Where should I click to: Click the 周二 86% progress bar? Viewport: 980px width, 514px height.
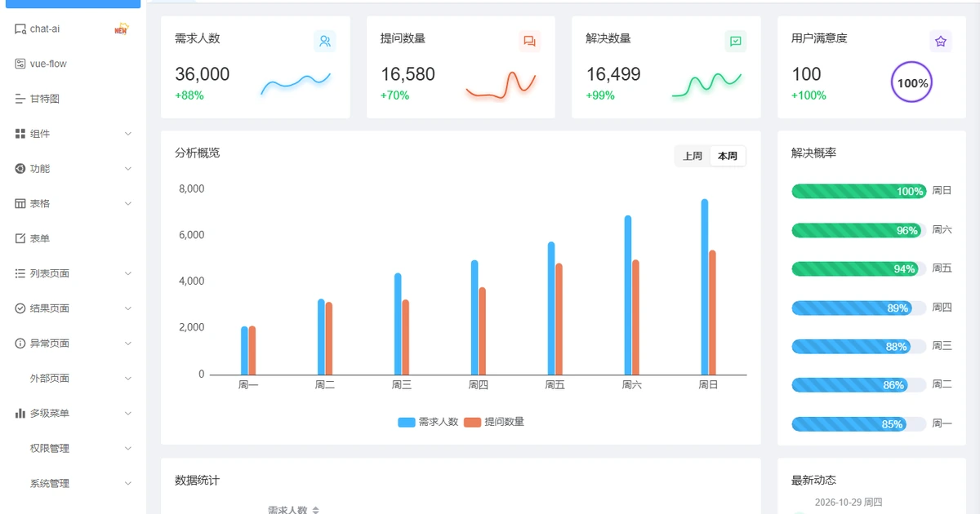[859, 385]
